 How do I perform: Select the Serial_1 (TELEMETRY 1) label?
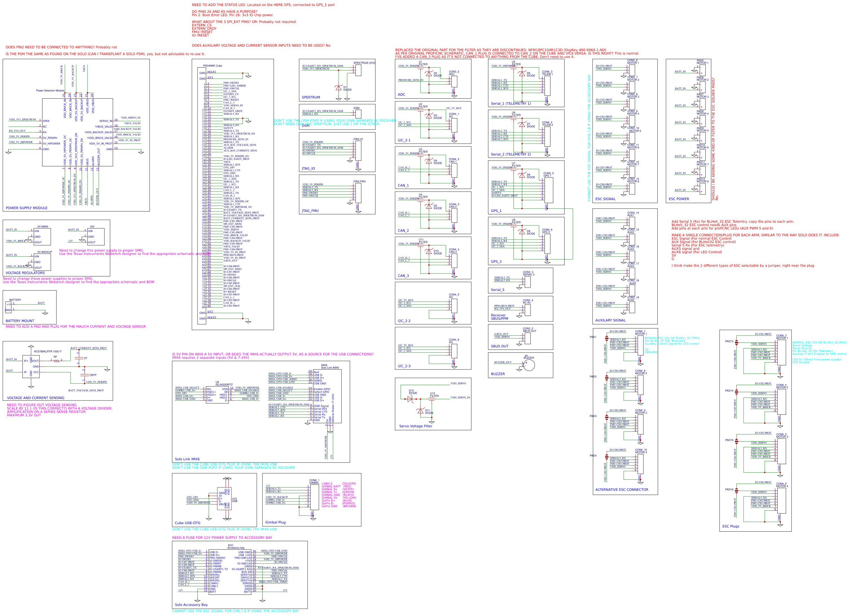[511, 103]
